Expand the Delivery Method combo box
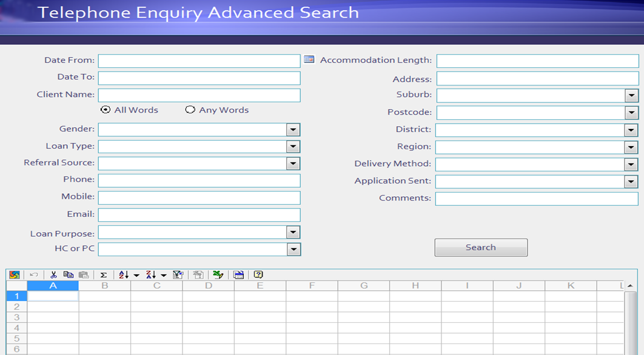This screenshot has width=644, height=355. click(x=629, y=164)
